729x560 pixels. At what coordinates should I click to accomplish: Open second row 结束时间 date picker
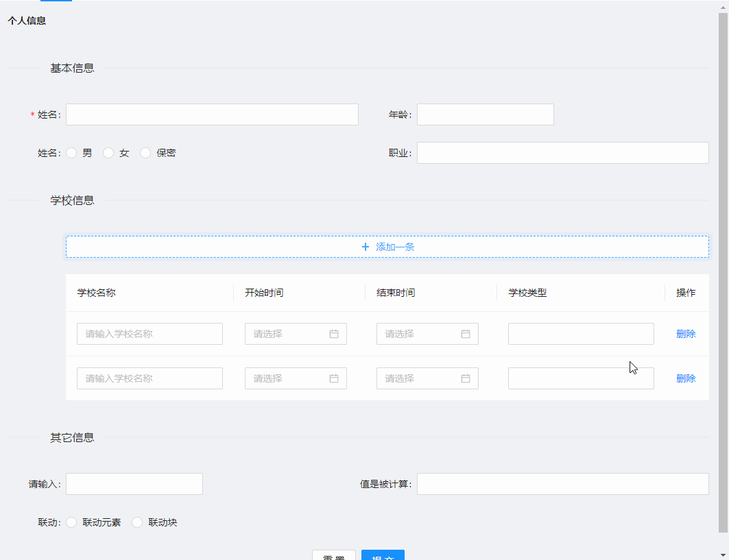427,378
